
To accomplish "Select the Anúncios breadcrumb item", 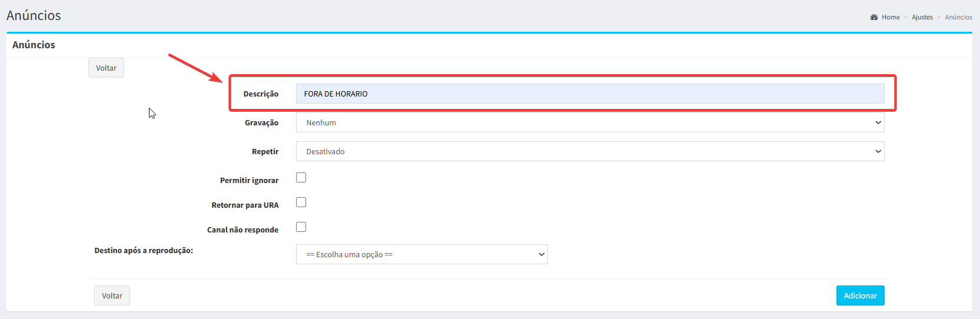I will (x=958, y=17).
